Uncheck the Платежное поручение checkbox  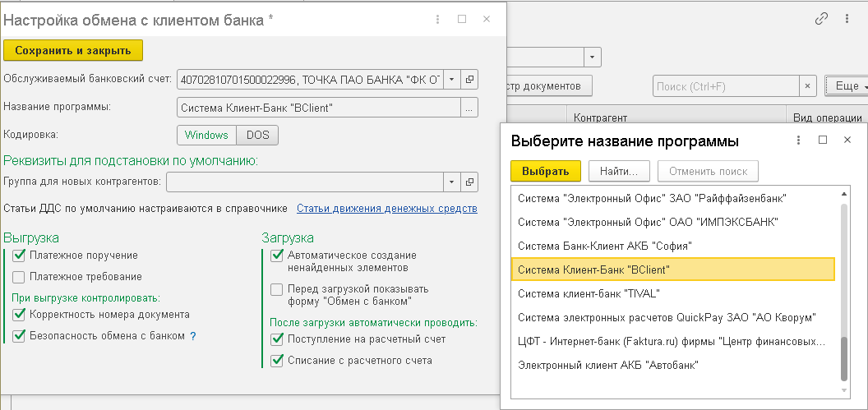pos(20,256)
